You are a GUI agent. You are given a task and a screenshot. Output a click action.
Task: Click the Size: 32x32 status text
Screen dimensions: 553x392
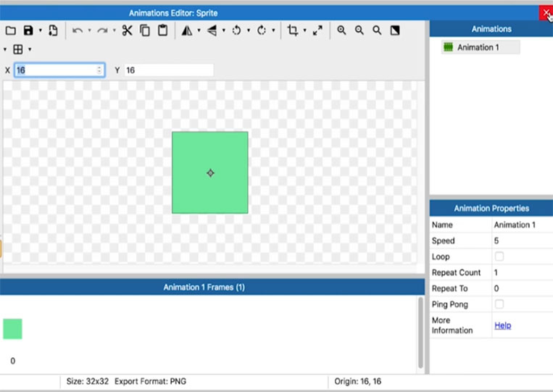pos(88,381)
